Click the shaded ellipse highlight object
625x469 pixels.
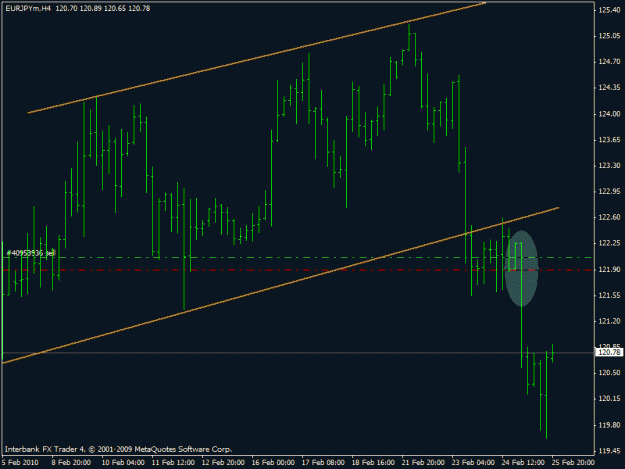521,268
